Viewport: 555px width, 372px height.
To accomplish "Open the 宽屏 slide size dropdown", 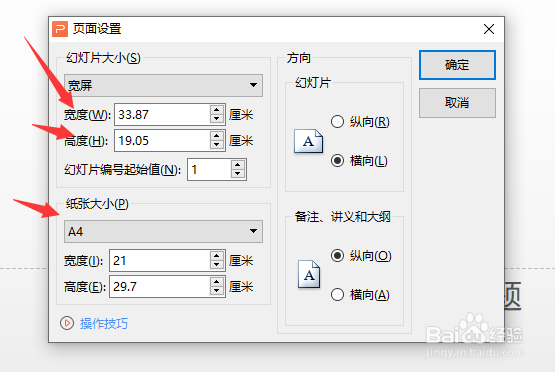I will (x=163, y=85).
